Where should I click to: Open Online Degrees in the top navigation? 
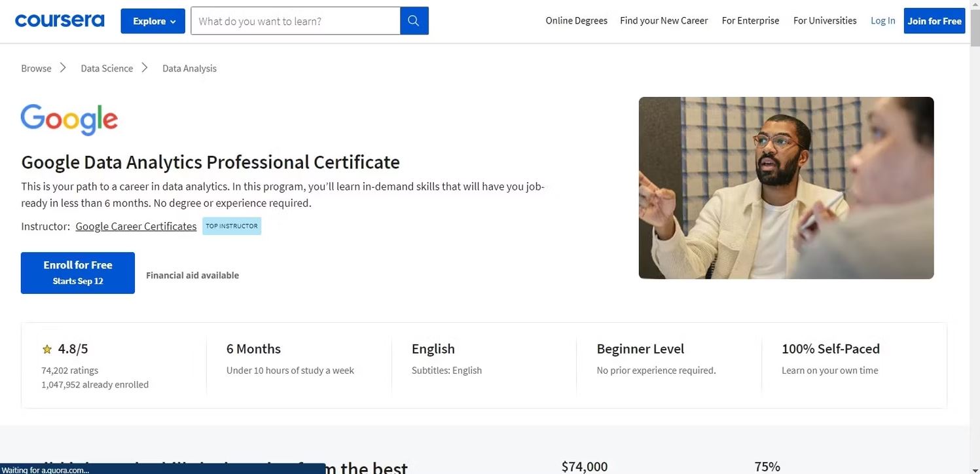coord(577,21)
